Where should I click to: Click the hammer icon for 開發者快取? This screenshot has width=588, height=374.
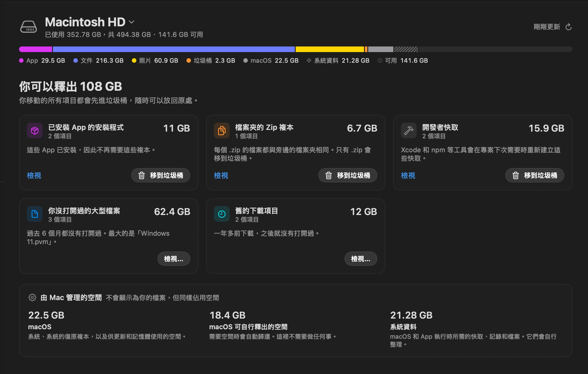point(409,130)
